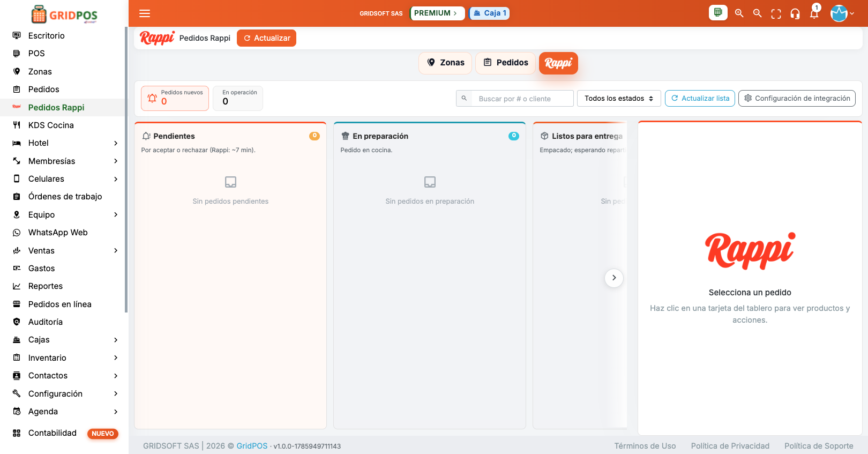
Task: Click the POS icon in sidebar
Action: [x=17, y=54]
